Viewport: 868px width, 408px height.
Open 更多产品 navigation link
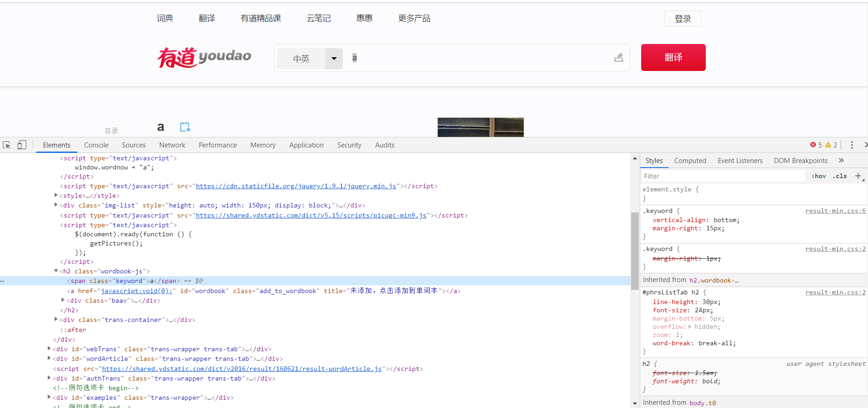pos(414,18)
